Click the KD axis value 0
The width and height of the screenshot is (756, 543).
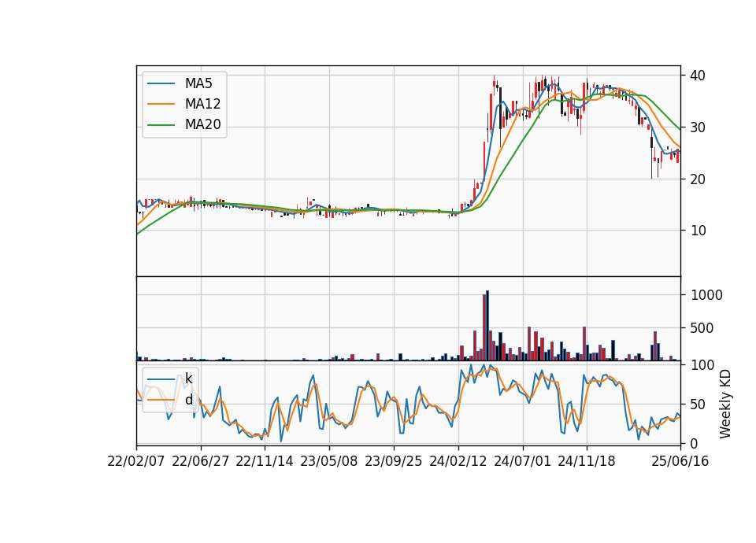(695, 444)
